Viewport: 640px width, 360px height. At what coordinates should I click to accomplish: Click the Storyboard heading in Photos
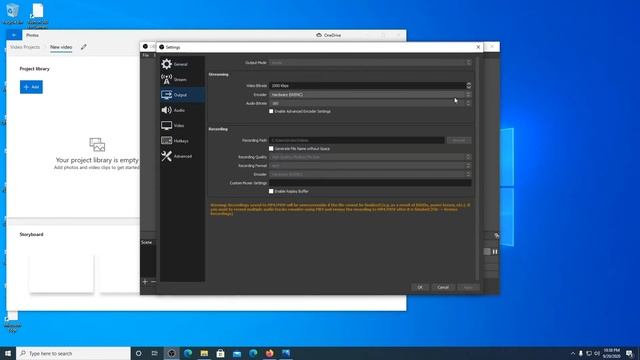[x=31, y=234]
